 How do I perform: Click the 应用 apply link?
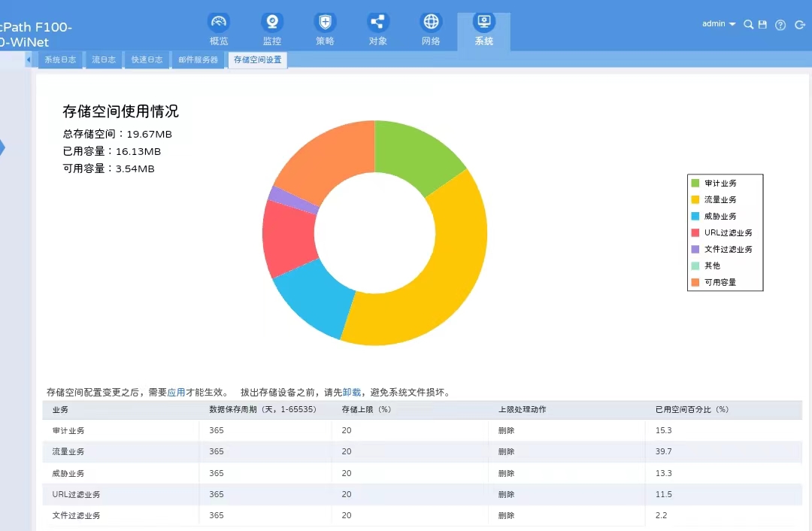click(176, 392)
